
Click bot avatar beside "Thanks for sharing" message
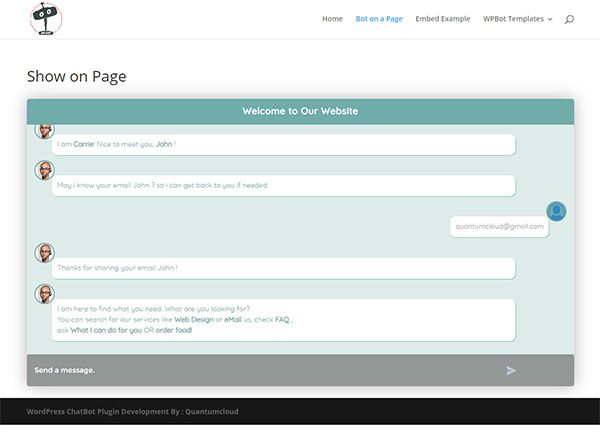(45, 253)
